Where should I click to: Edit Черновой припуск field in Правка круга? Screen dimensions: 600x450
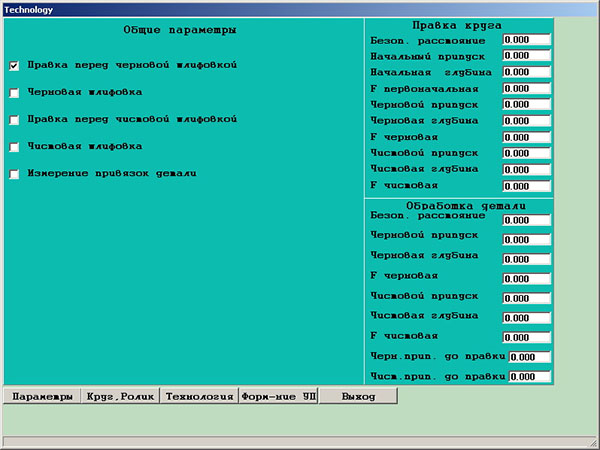(527, 105)
